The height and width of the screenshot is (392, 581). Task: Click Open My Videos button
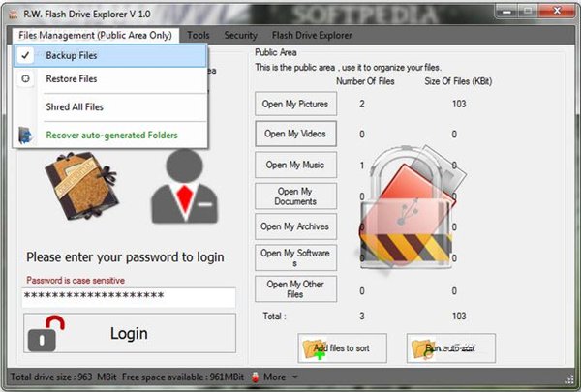[295, 134]
